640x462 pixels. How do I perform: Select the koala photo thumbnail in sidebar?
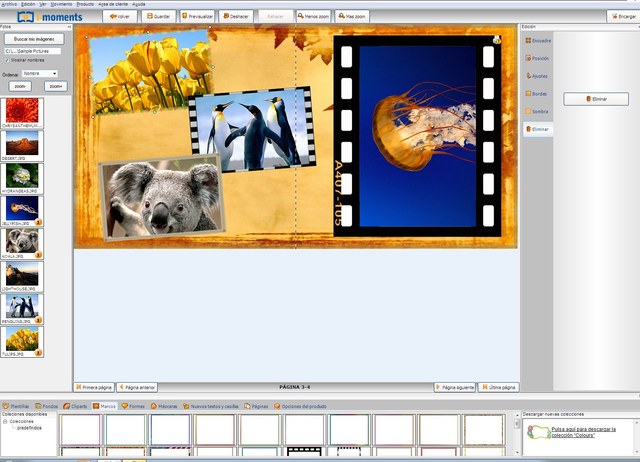[23, 240]
